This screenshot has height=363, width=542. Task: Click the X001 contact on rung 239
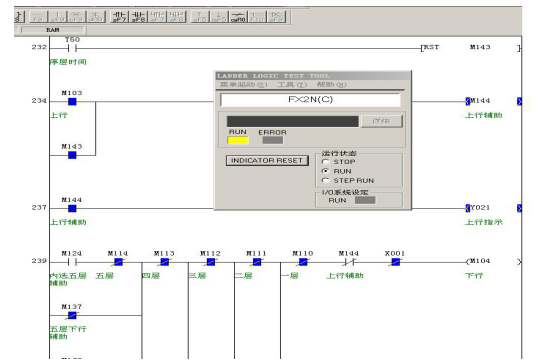coord(395,262)
